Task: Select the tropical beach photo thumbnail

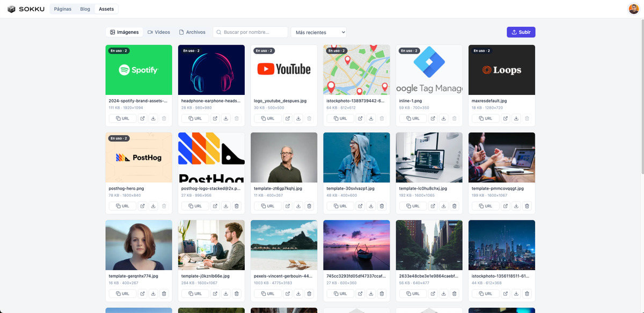Action: tap(284, 245)
